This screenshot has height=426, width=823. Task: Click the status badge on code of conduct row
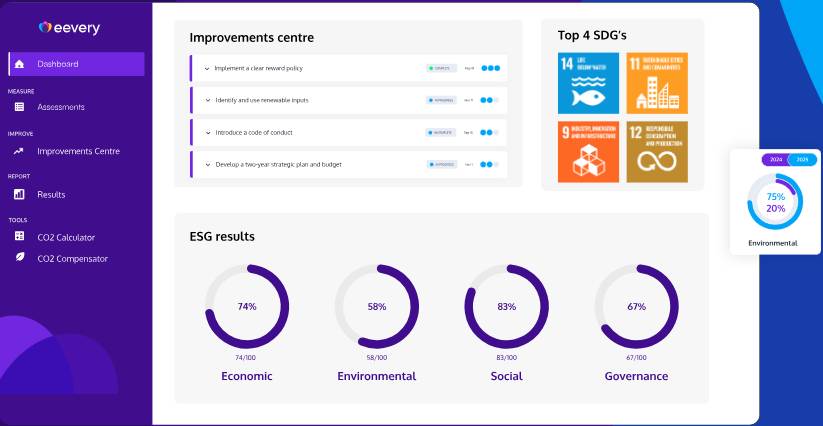(x=441, y=133)
